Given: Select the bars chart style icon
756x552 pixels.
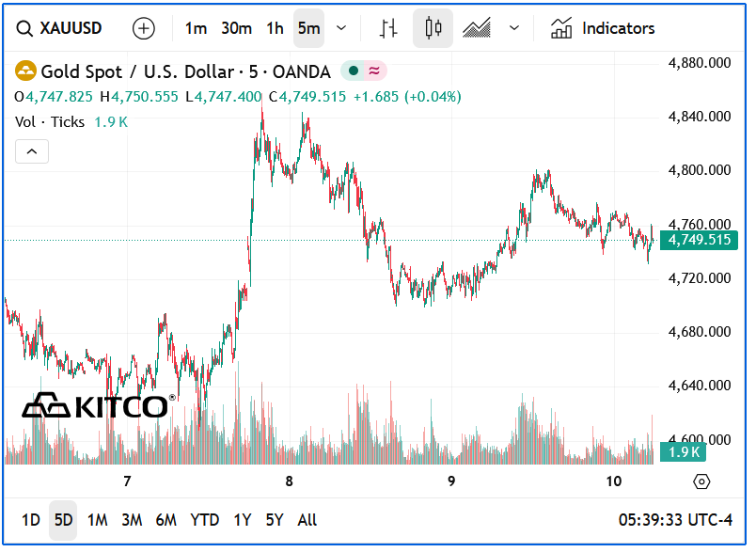Looking at the screenshot, I should (388, 28).
